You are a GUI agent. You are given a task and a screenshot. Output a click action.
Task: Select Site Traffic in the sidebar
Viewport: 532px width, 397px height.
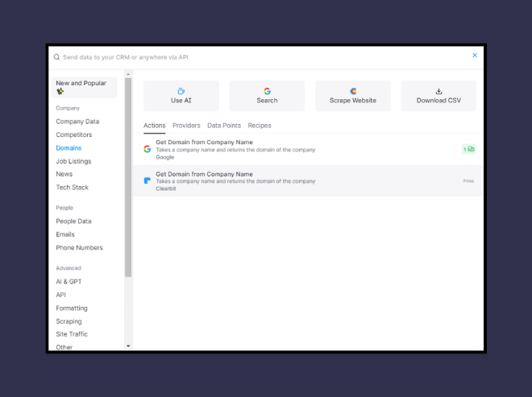tap(72, 334)
